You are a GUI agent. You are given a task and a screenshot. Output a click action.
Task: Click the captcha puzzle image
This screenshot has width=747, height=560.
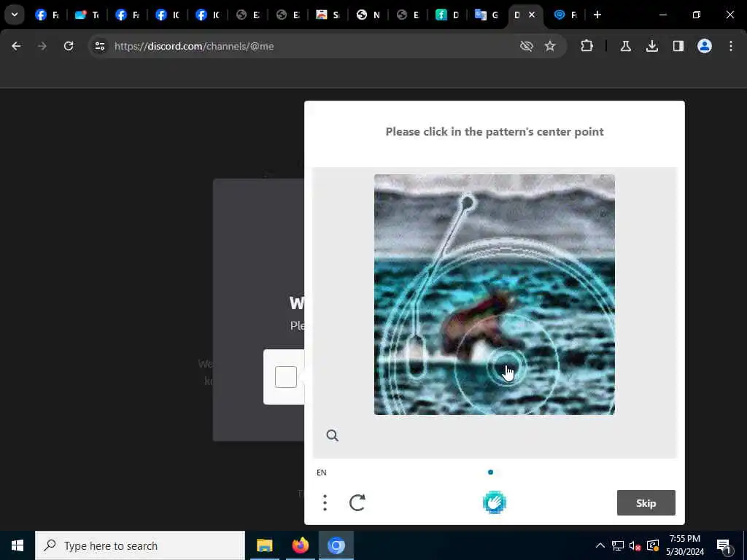pos(494,295)
